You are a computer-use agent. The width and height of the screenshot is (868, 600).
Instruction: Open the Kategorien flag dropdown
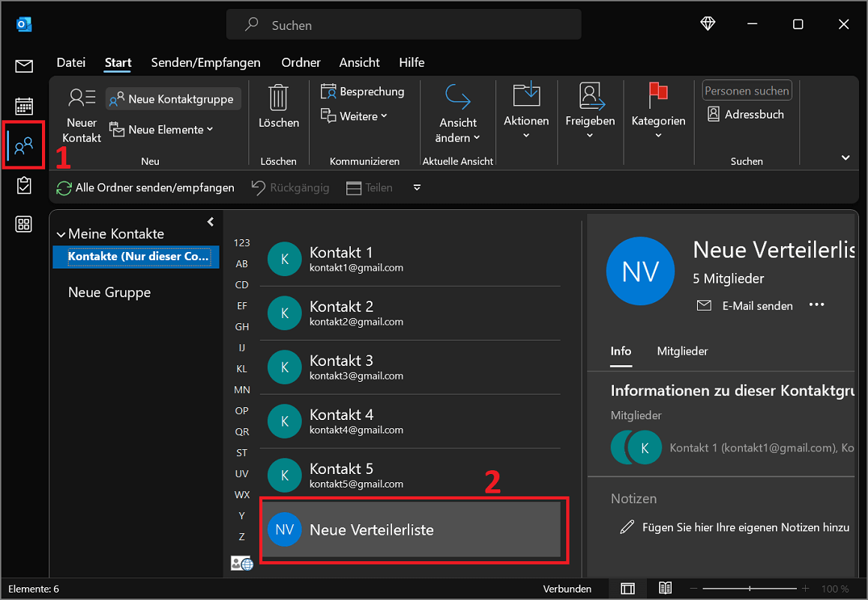tap(658, 109)
